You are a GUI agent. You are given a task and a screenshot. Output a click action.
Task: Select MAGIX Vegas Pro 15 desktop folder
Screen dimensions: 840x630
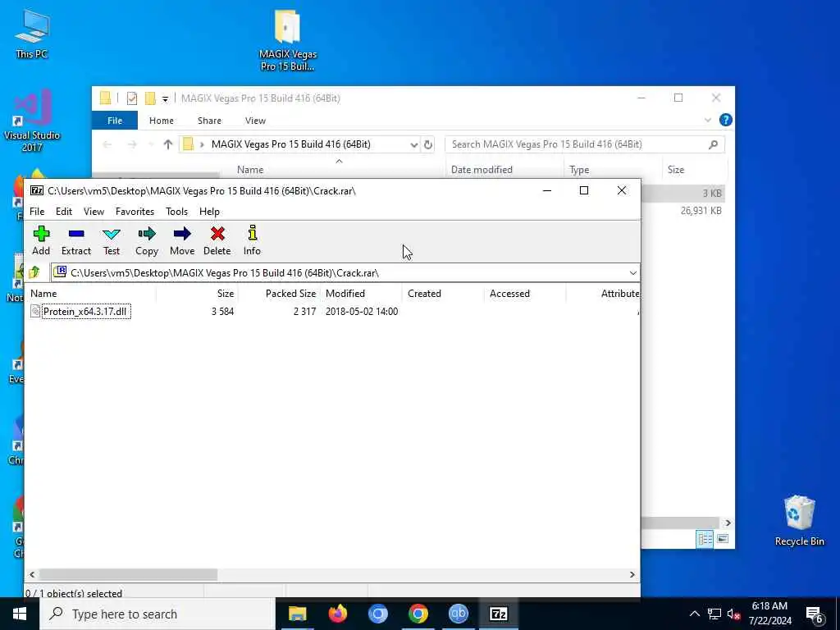(x=288, y=41)
